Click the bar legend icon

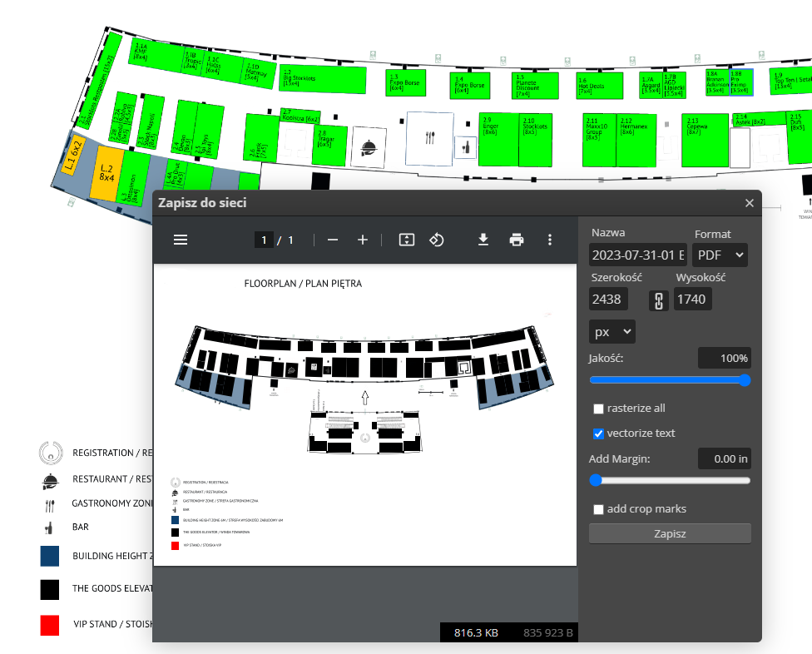pyautogui.click(x=49, y=527)
